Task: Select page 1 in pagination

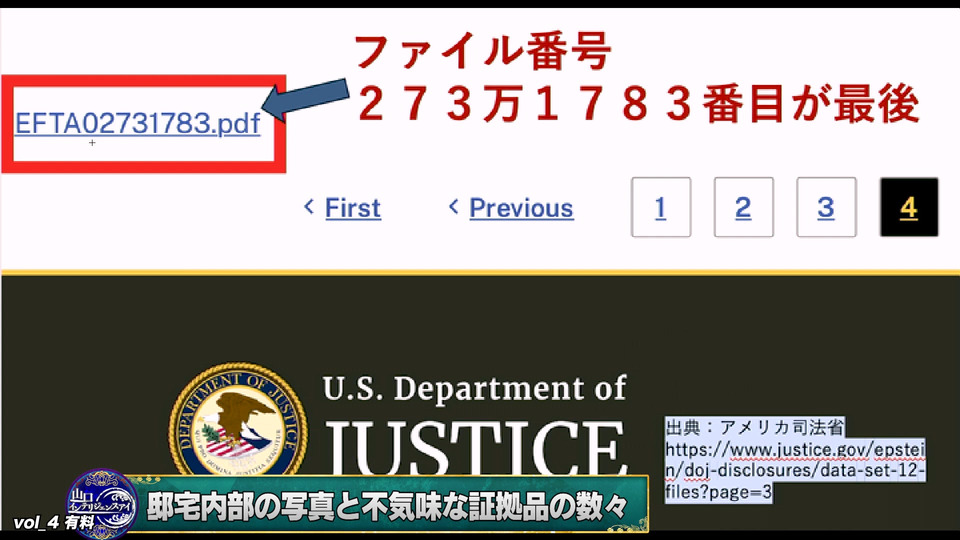Action: pyautogui.click(x=661, y=207)
